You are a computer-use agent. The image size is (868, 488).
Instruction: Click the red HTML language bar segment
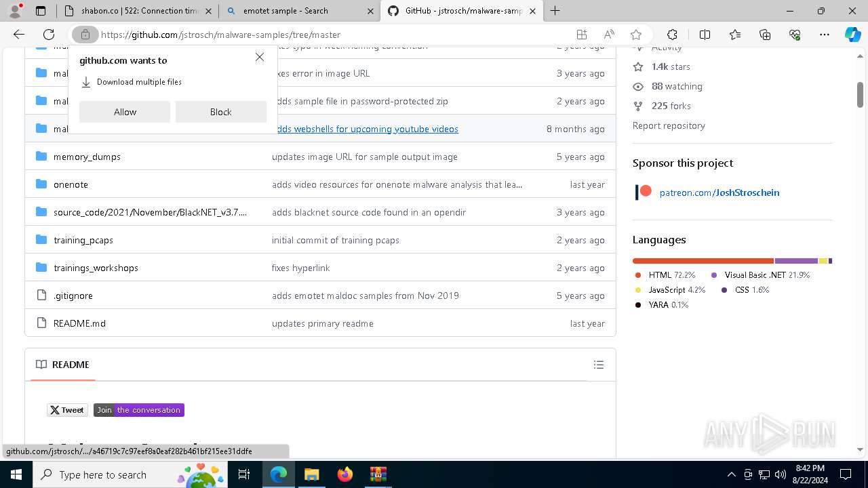pyautogui.click(x=703, y=261)
